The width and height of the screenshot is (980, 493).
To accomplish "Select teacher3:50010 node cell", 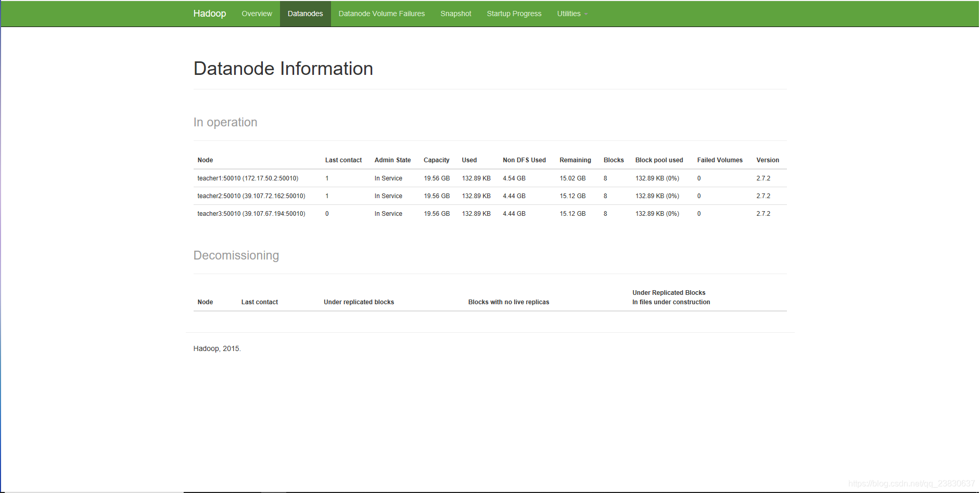I will (x=251, y=214).
